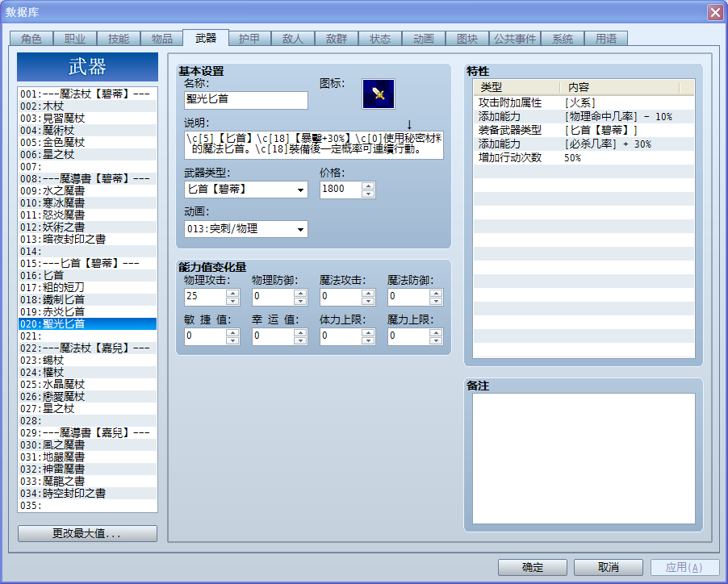
Task: Decrease 敏捷值 with its down arrow
Action: point(232,340)
